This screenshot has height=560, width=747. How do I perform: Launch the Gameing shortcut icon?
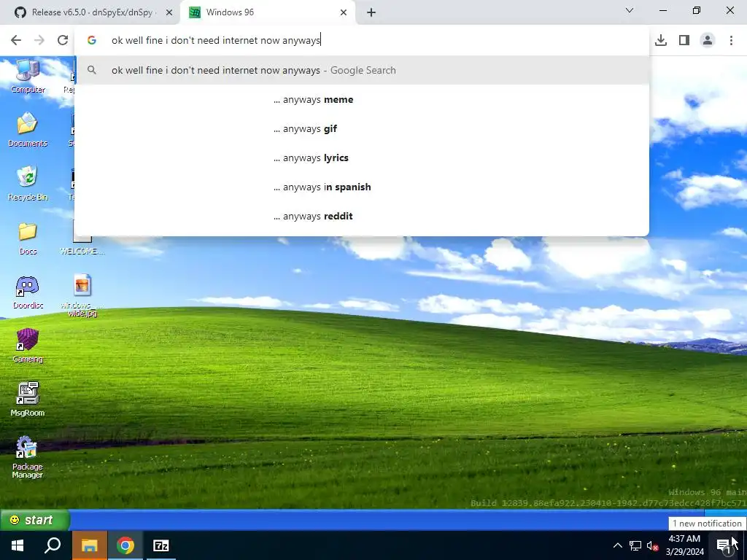click(x=28, y=346)
